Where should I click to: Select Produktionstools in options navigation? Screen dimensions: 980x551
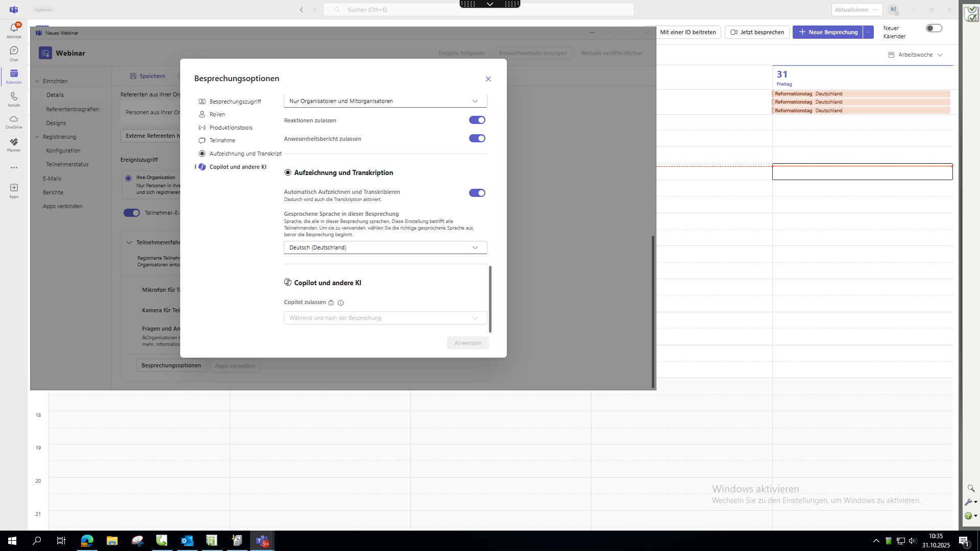231,128
